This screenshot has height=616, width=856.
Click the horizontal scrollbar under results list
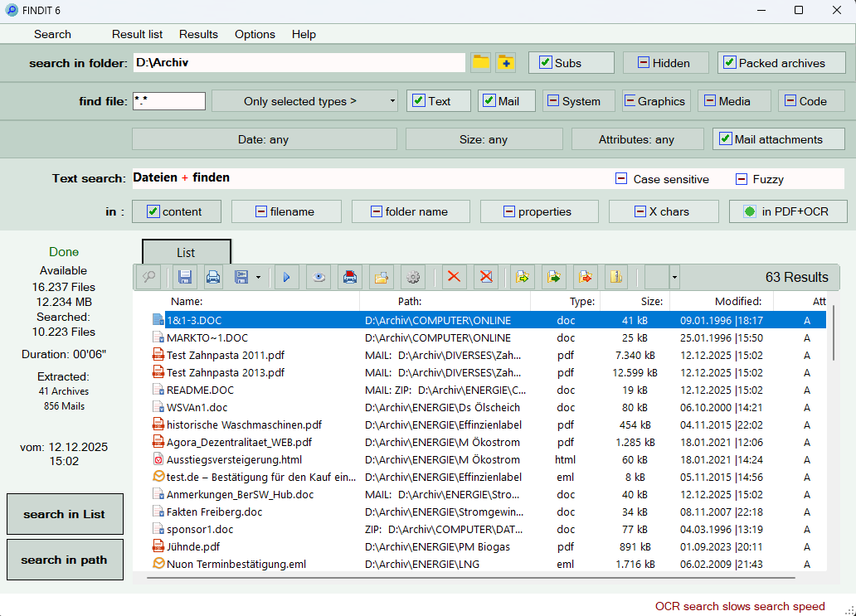(x=470, y=578)
